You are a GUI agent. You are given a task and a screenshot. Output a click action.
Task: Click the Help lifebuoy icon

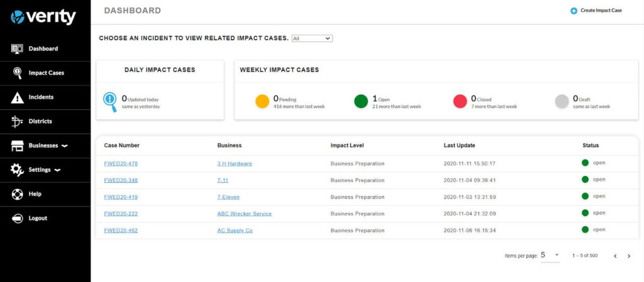pyautogui.click(x=17, y=194)
